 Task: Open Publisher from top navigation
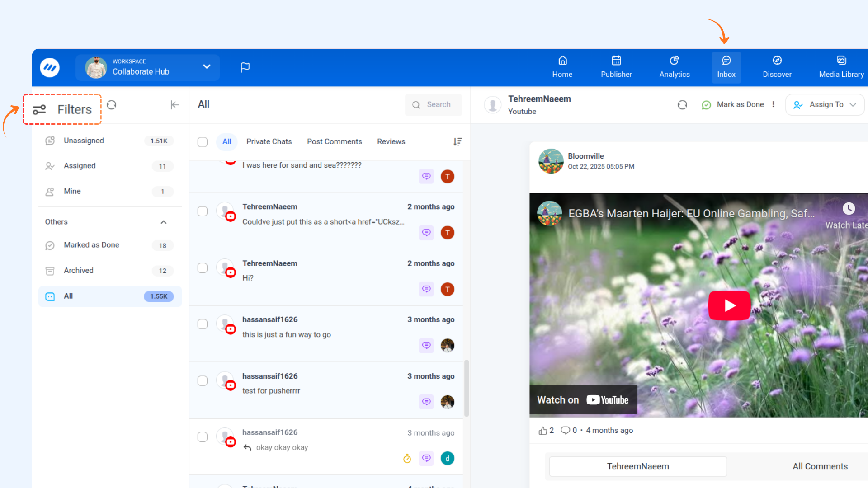point(616,67)
